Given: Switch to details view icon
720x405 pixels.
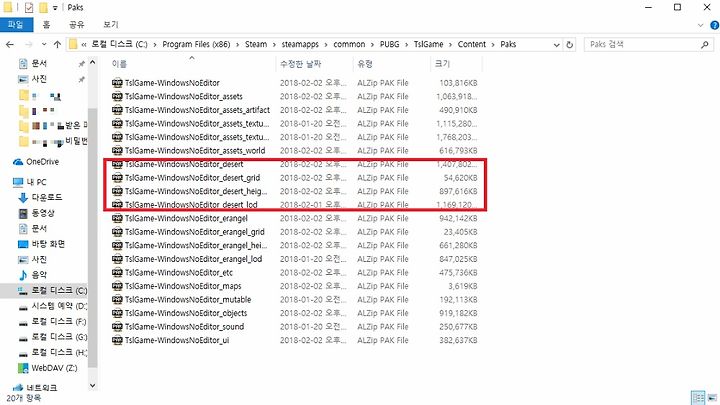Looking at the screenshot, I should tap(698, 398).
